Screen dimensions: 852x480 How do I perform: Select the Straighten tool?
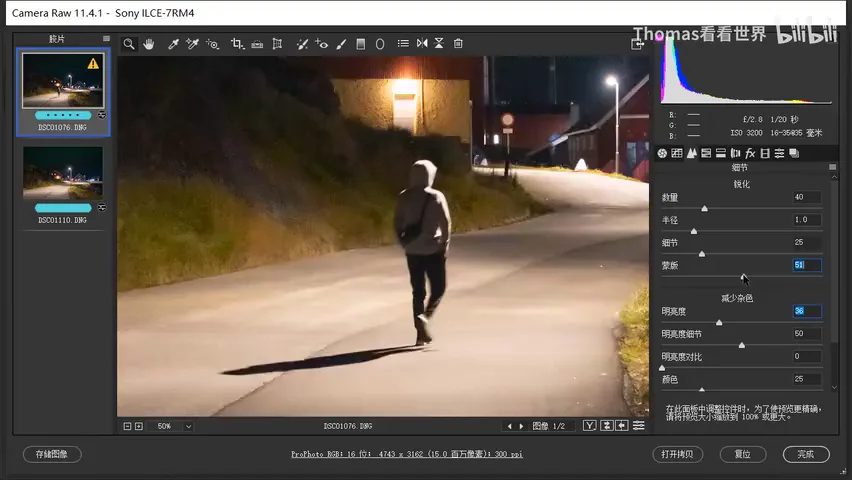click(x=257, y=44)
